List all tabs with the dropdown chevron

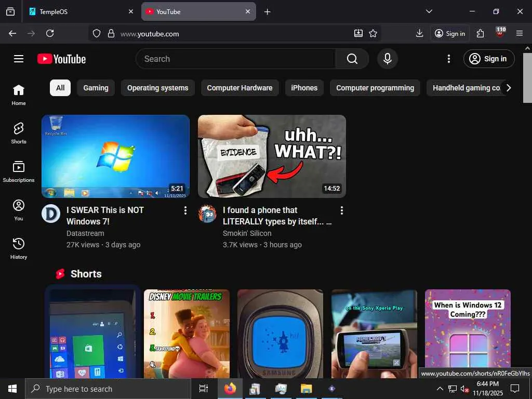(429, 11)
